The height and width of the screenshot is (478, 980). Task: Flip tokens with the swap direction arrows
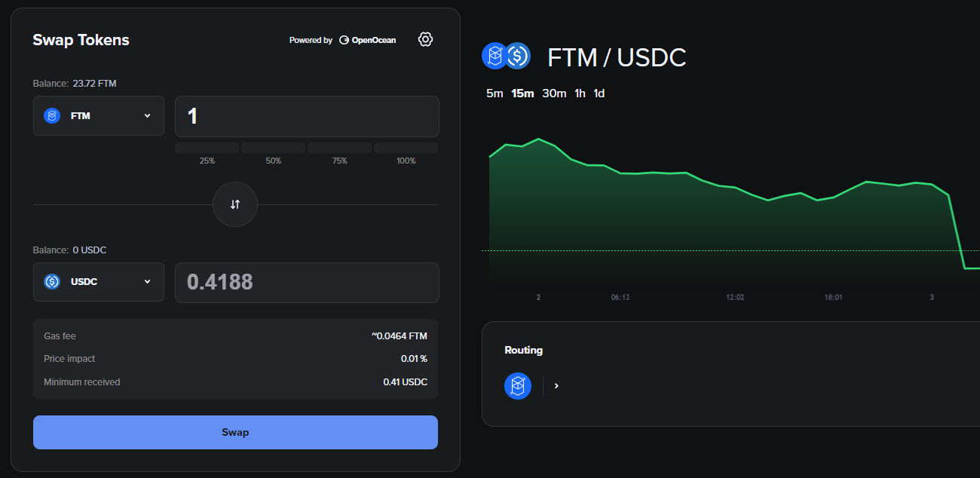(235, 204)
